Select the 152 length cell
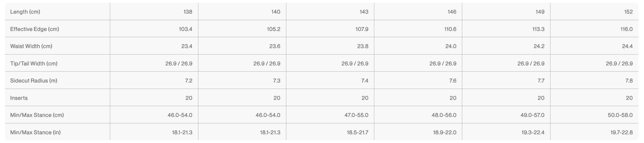The width and height of the screenshot is (644, 143). pos(628,12)
